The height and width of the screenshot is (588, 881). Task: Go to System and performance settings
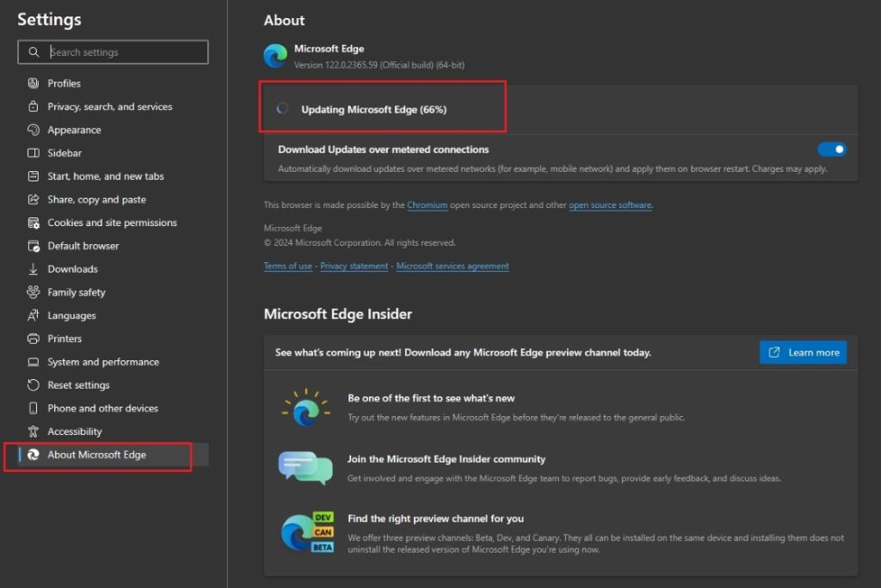click(103, 362)
